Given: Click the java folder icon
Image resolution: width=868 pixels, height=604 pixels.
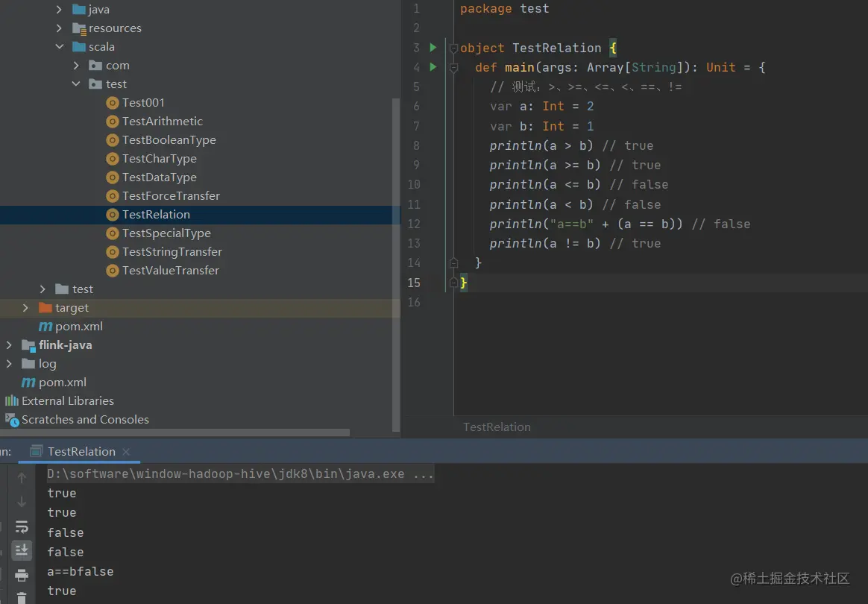Looking at the screenshot, I should [79, 10].
